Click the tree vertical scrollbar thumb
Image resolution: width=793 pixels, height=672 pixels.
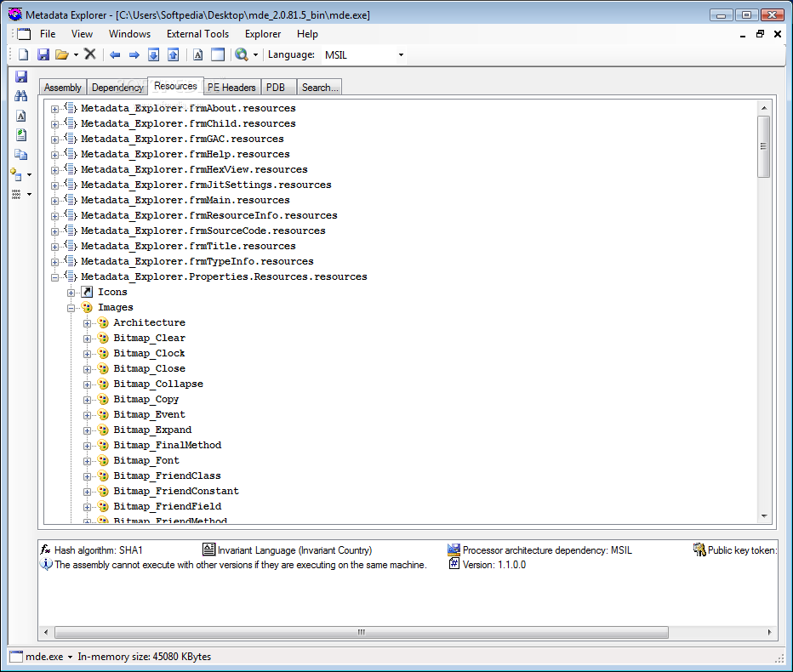(764, 146)
